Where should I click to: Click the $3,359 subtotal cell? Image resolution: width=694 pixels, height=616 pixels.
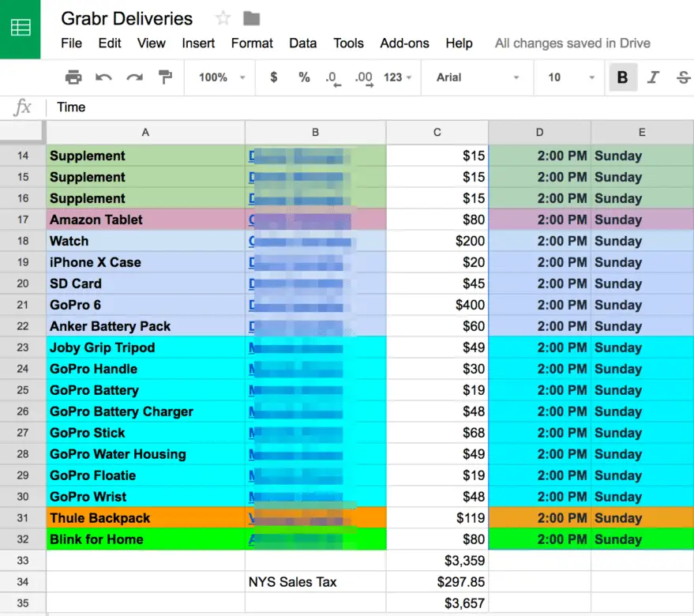coord(437,561)
